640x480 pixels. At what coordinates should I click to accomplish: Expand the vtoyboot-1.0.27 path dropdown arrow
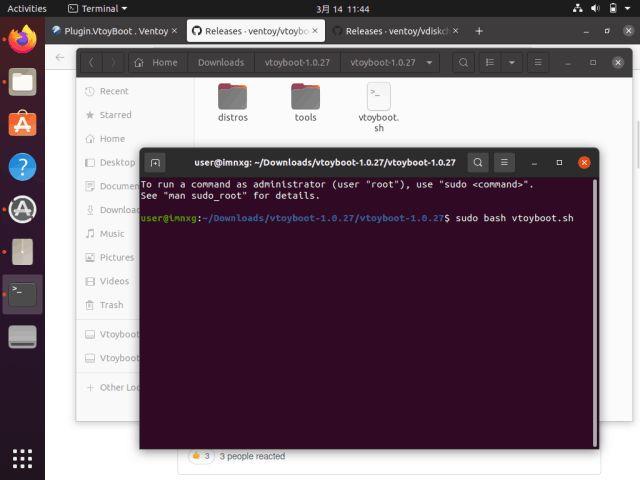click(429, 62)
